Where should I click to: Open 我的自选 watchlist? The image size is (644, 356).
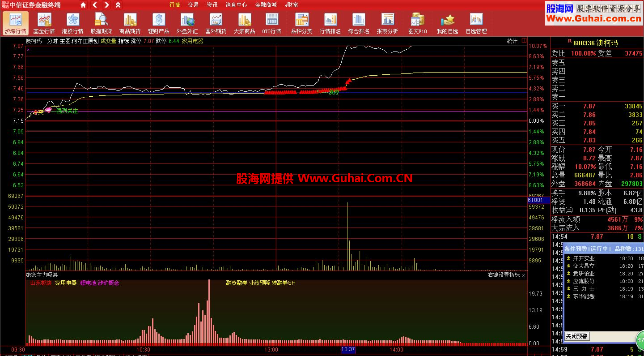coord(447,23)
